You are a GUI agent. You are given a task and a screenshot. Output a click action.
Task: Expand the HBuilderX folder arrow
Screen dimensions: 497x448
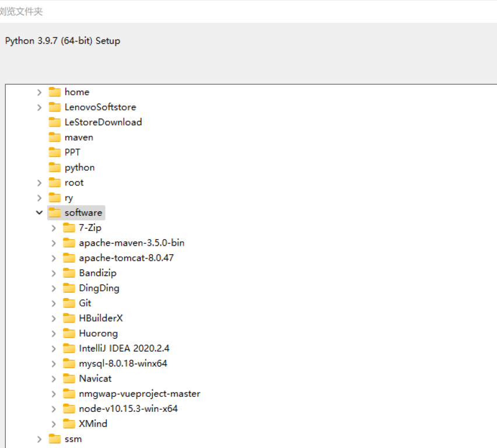pyautogui.click(x=54, y=318)
